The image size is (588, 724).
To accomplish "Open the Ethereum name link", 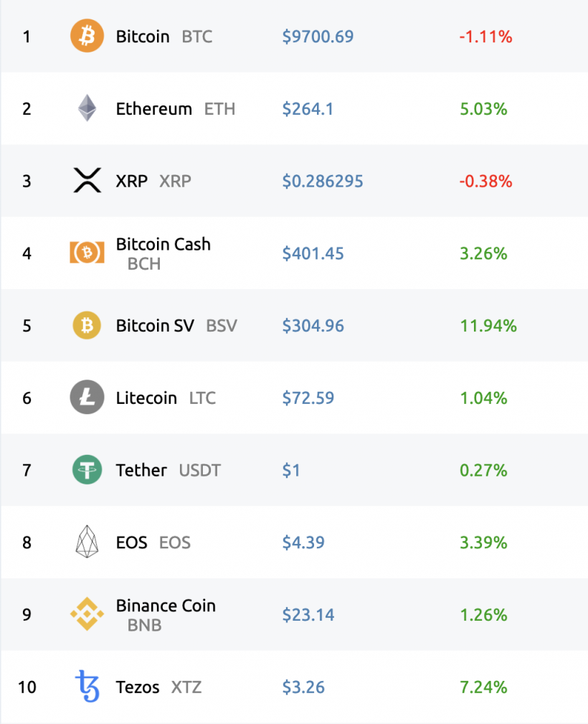I will click(x=153, y=109).
